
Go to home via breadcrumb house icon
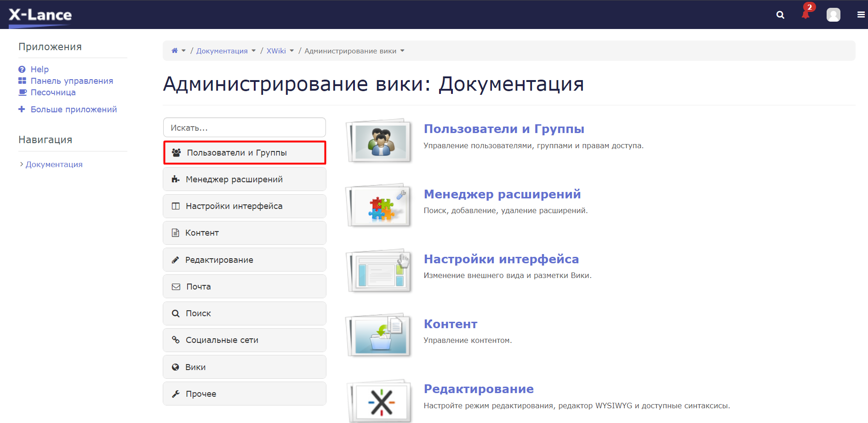[x=175, y=51]
